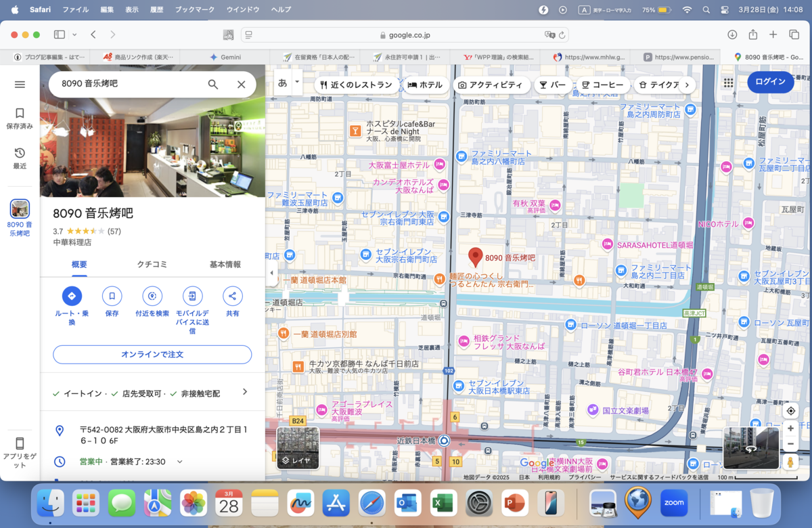Click the translate icon in address bar
The width and height of the screenshot is (812, 528).
click(549, 35)
